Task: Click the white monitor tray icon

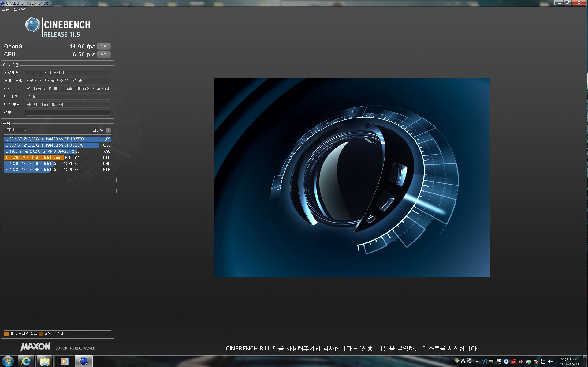Action: click(499, 361)
